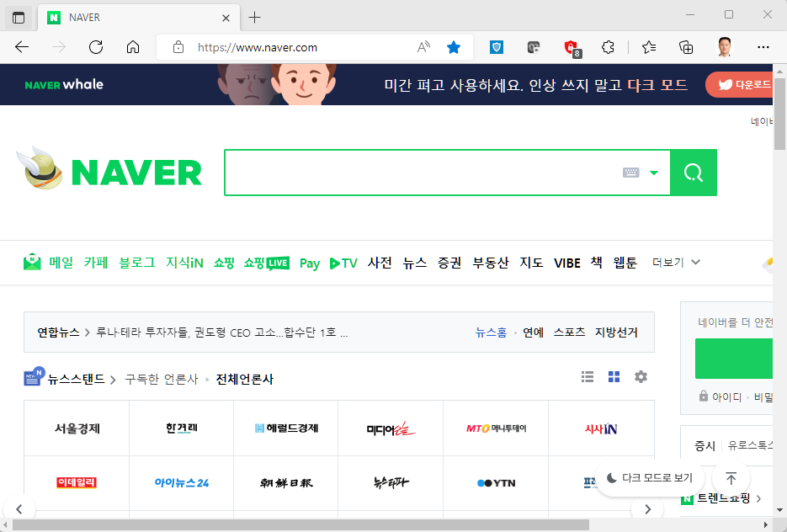Open 연예 news link
This screenshot has width=787, height=532.
533,332
